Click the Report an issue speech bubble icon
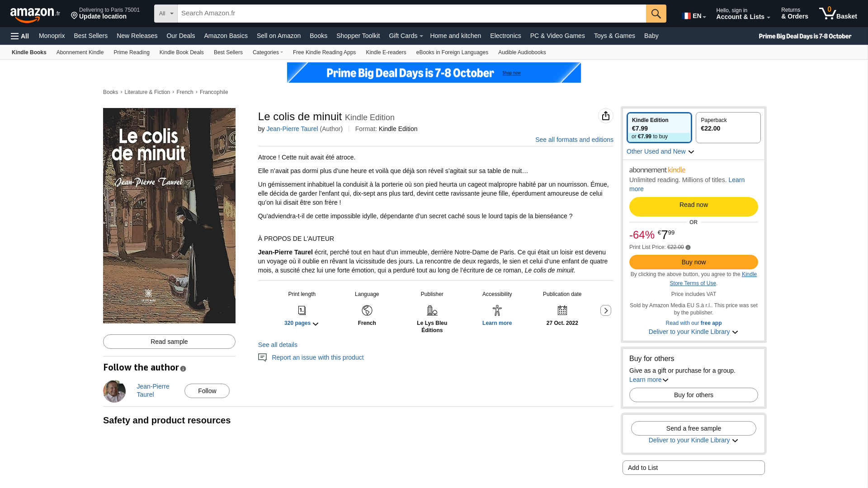The width and height of the screenshot is (868, 488). click(262, 357)
